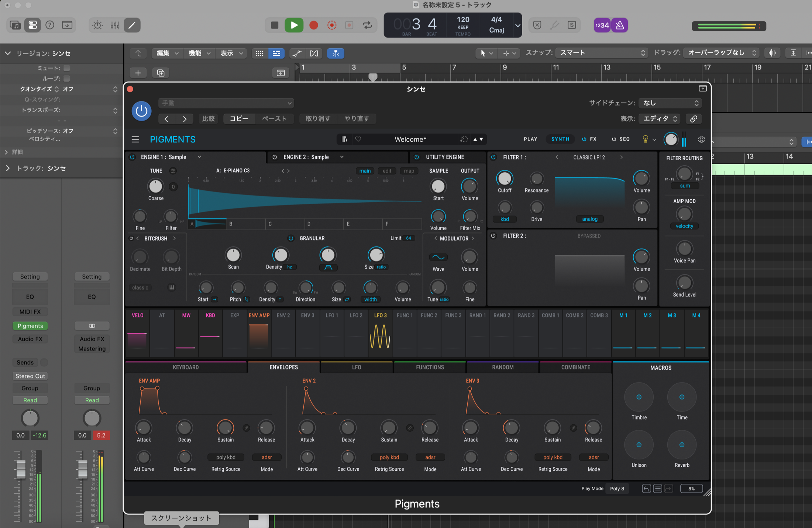Viewport: 812px width, 528px height.
Task: Switch Pigments to PLAY view
Action: [530, 139]
